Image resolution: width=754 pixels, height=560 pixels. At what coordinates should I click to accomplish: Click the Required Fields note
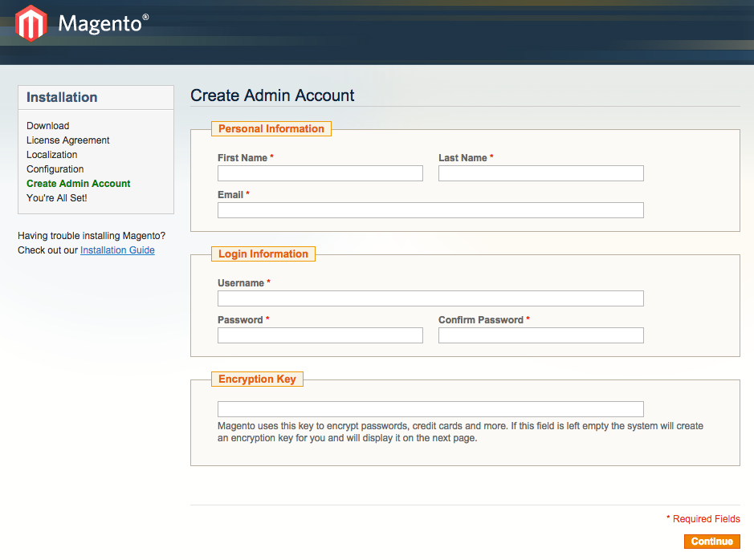tap(703, 519)
